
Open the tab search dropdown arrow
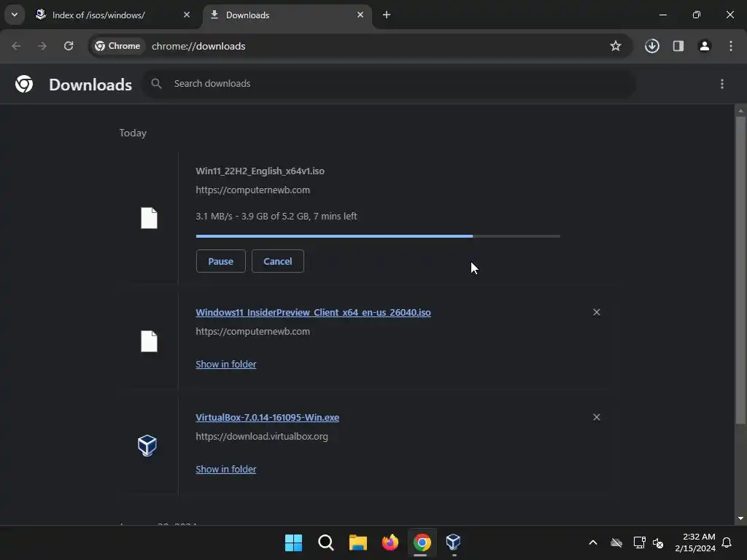pos(15,15)
